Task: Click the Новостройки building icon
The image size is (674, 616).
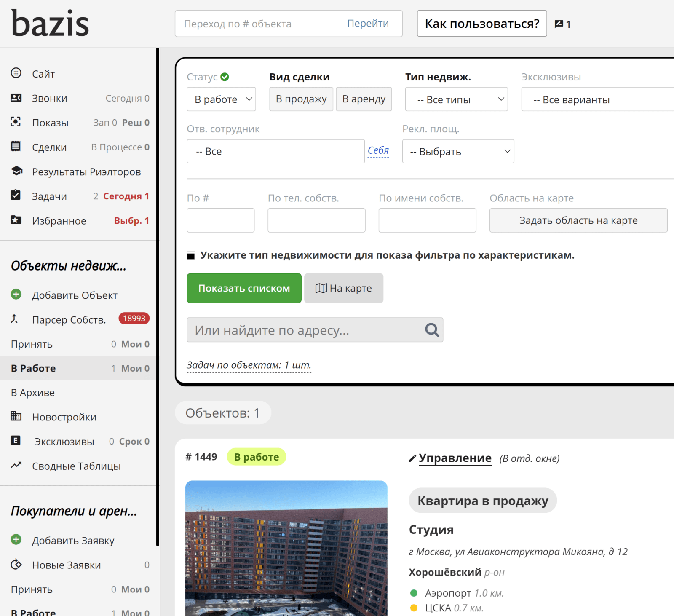Action: [16, 417]
